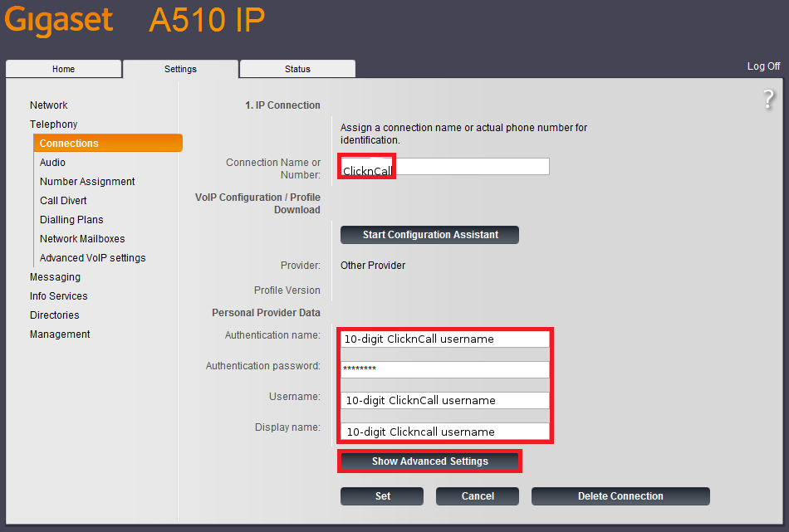Open Number Assignment in the sidebar
This screenshot has width=789, height=532.
[x=87, y=182]
